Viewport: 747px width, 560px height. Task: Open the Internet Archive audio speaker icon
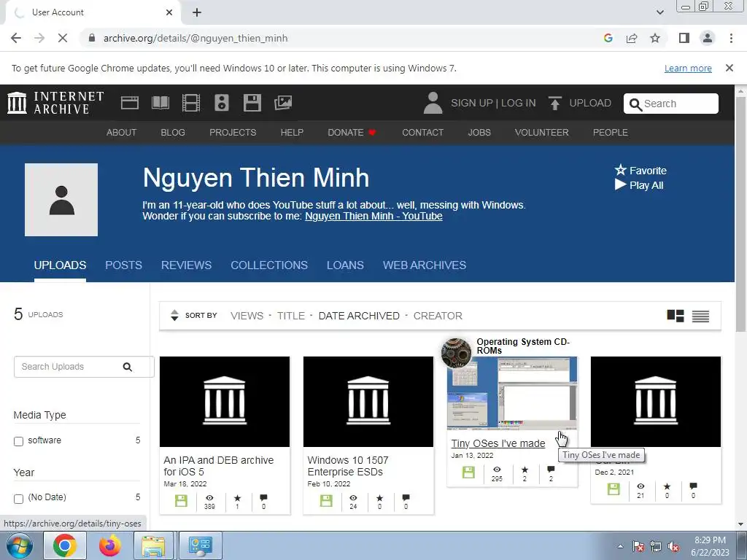tap(222, 103)
